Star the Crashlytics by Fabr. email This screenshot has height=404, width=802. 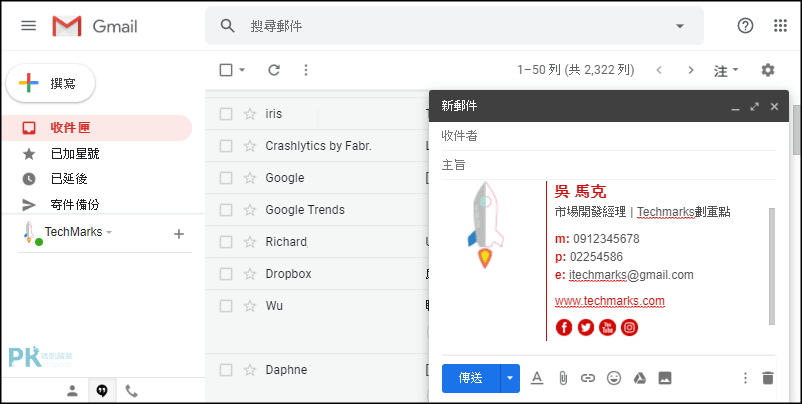[250, 146]
